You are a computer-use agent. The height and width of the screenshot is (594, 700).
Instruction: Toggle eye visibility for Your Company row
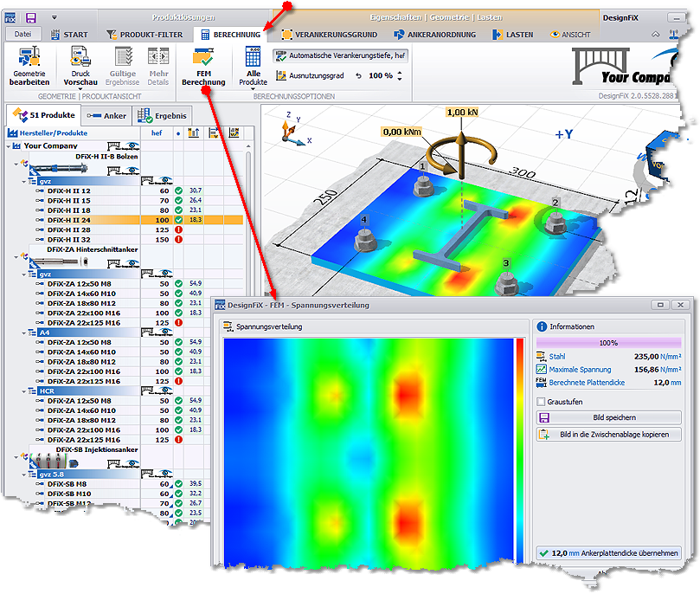pos(132,145)
